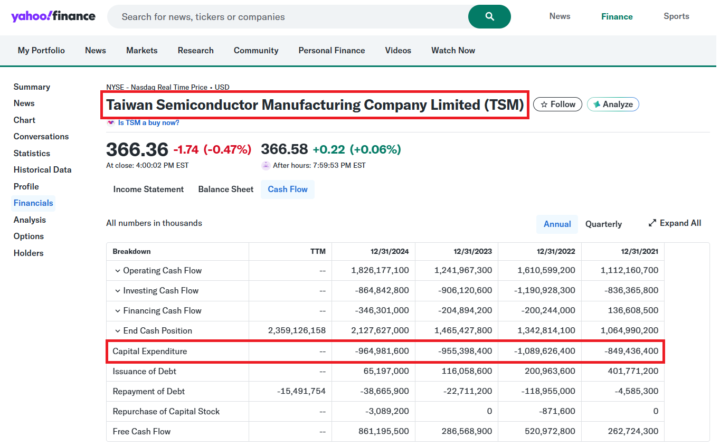720x446 pixels.
Task: Open Analysis in the left sidebar
Action: tap(29, 220)
